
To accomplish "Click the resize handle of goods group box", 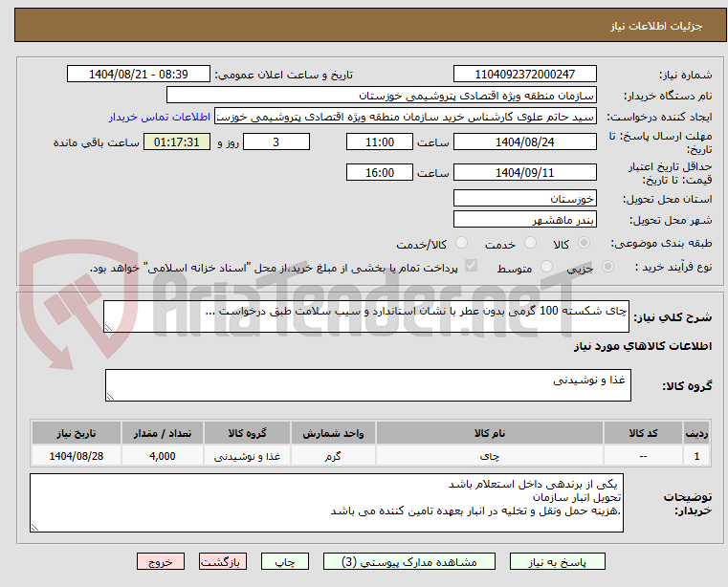I will tap(110, 397).
